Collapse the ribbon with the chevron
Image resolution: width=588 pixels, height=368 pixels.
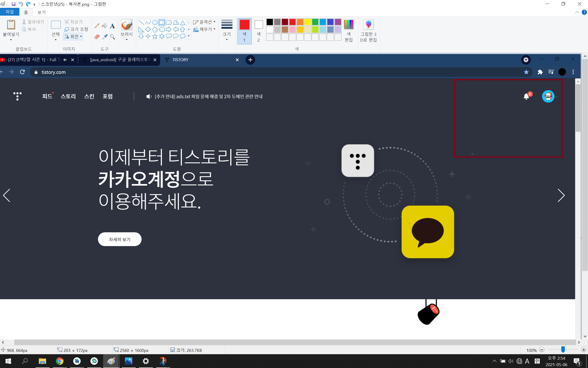(577, 12)
